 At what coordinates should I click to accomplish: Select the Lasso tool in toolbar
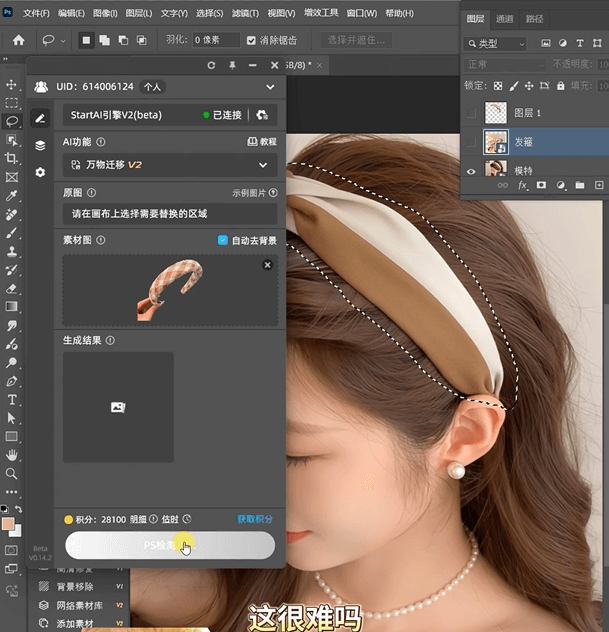11,121
